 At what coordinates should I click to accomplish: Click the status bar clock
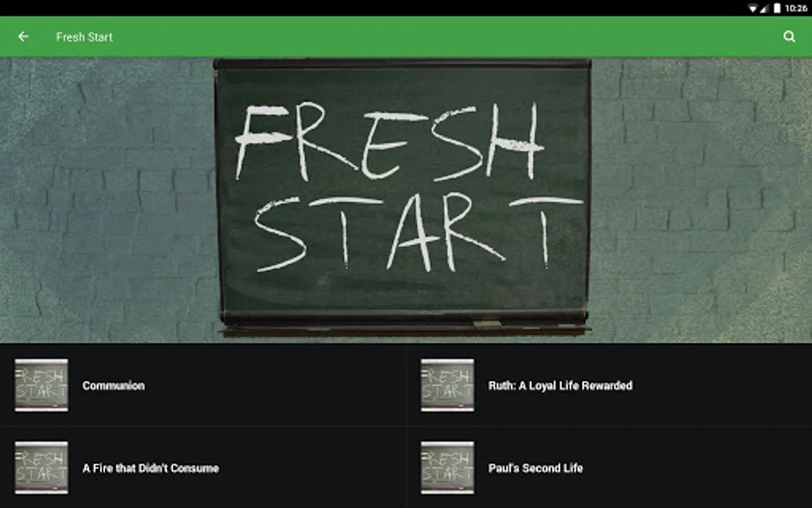pyautogui.click(x=796, y=8)
